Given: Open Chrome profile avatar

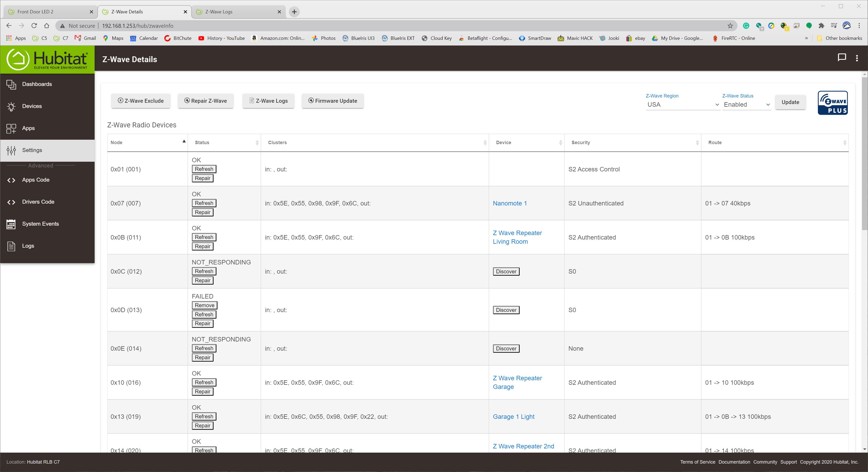Looking at the screenshot, I should [847, 26].
